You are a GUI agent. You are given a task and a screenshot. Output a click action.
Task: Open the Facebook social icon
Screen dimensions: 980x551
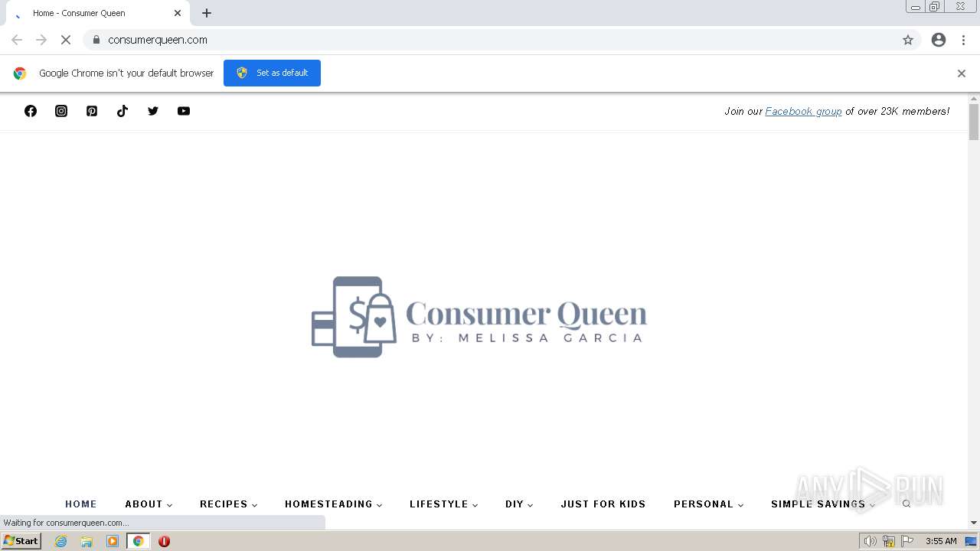point(31,111)
